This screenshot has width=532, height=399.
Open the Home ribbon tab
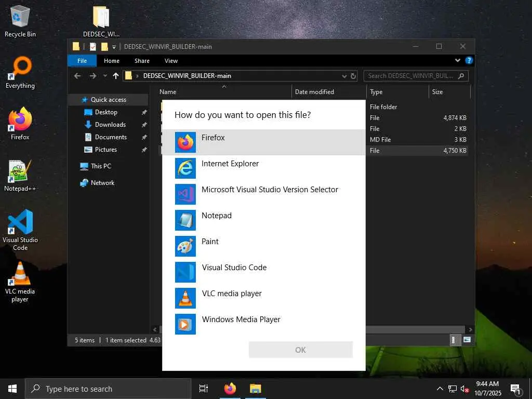pos(112,61)
